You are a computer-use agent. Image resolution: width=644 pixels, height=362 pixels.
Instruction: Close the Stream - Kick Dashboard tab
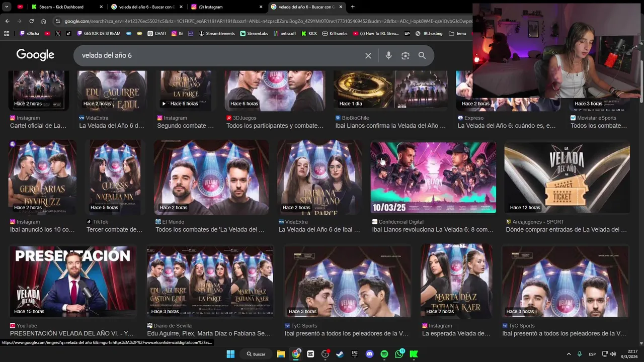pos(101,7)
